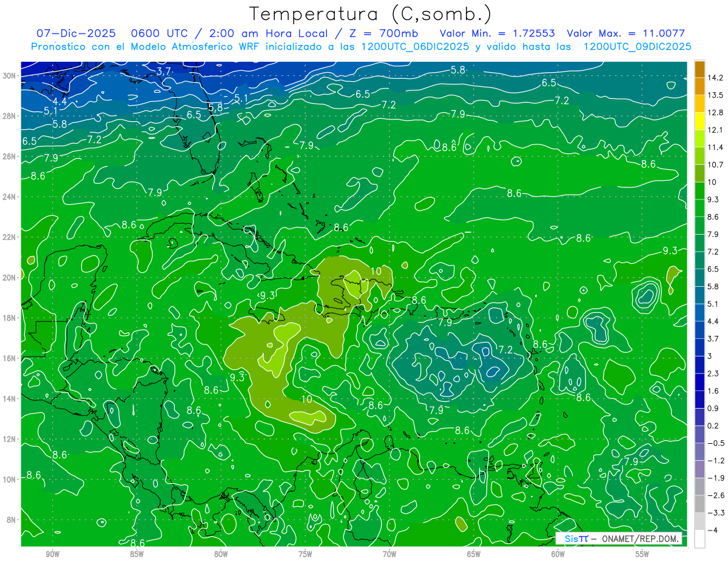Click the colorbar label '2.3'
Image resolution: width=728 pixels, height=562 pixels.
(x=713, y=373)
